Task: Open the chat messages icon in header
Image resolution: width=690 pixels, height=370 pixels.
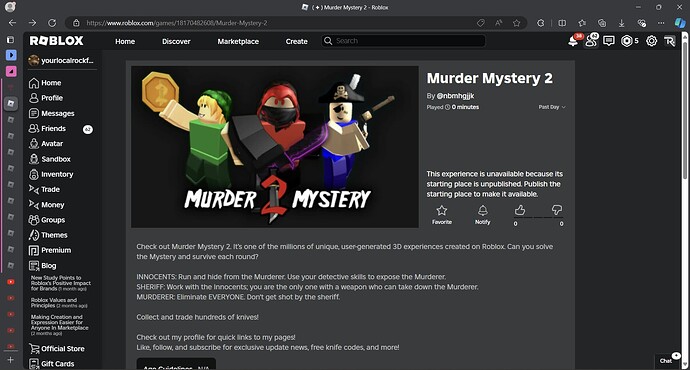Action: click(609, 41)
